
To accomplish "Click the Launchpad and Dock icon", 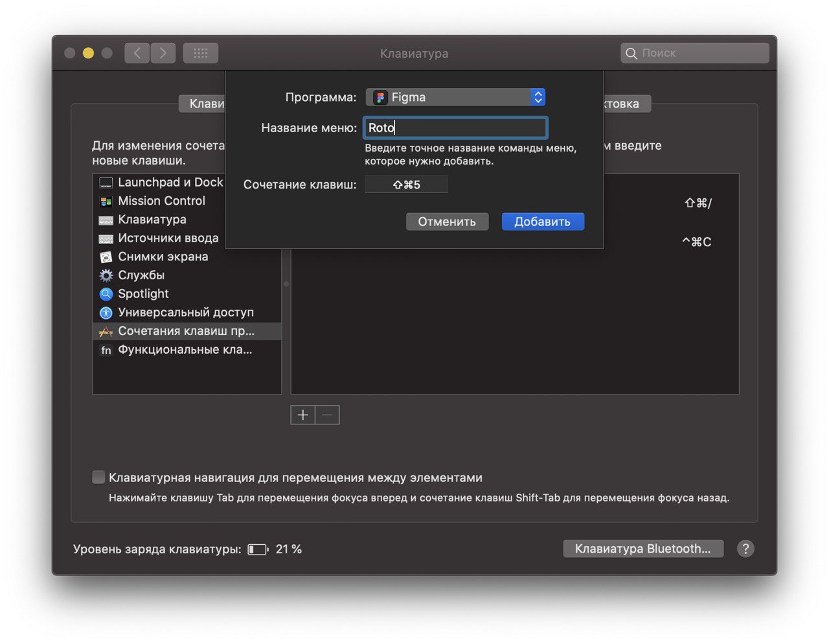I will pos(106,183).
